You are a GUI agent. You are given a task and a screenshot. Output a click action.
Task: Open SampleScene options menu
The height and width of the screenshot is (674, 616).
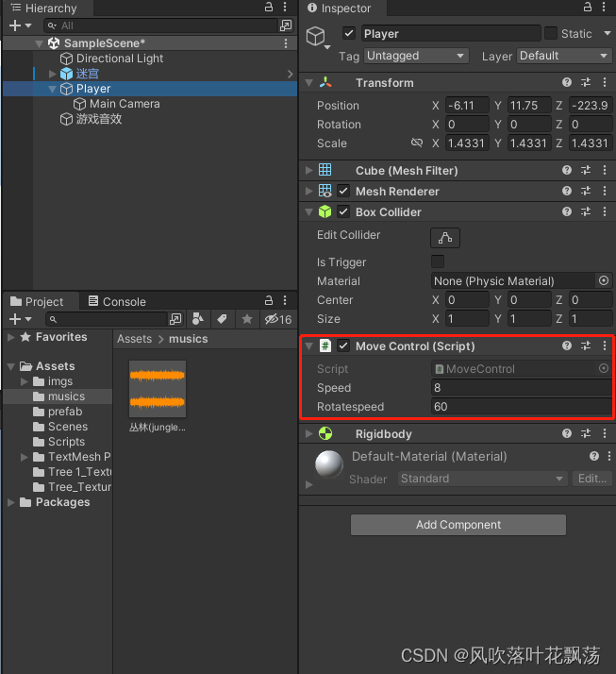(286, 43)
